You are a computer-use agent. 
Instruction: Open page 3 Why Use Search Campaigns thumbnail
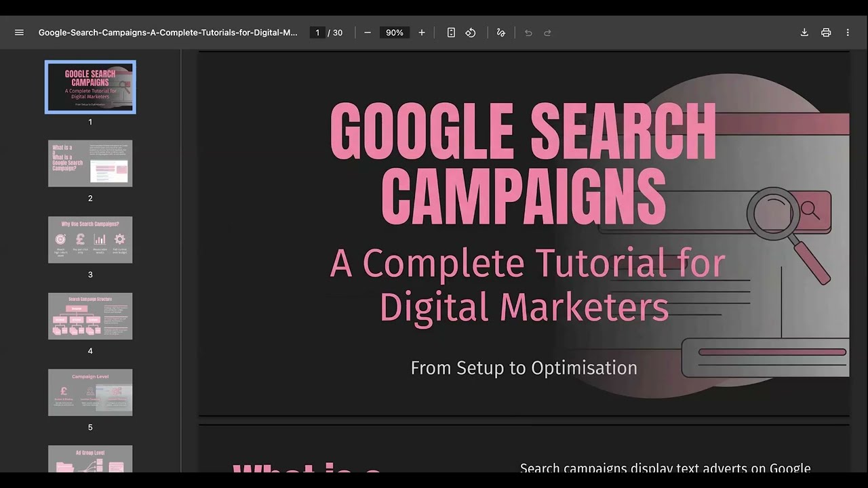tap(90, 240)
